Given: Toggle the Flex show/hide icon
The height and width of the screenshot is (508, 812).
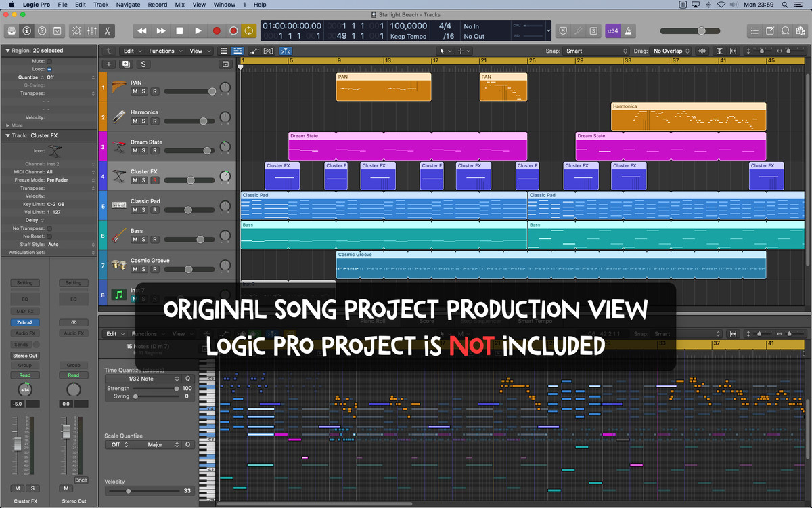Looking at the screenshot, I should pyautogui.click(x=269, y=51).
